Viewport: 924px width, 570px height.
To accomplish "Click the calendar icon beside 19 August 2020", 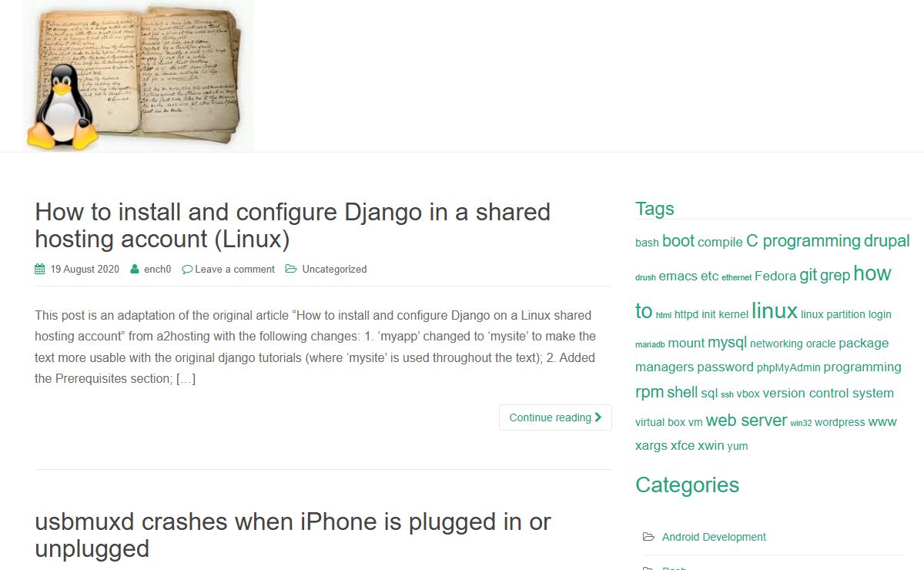I will (40, 270).
